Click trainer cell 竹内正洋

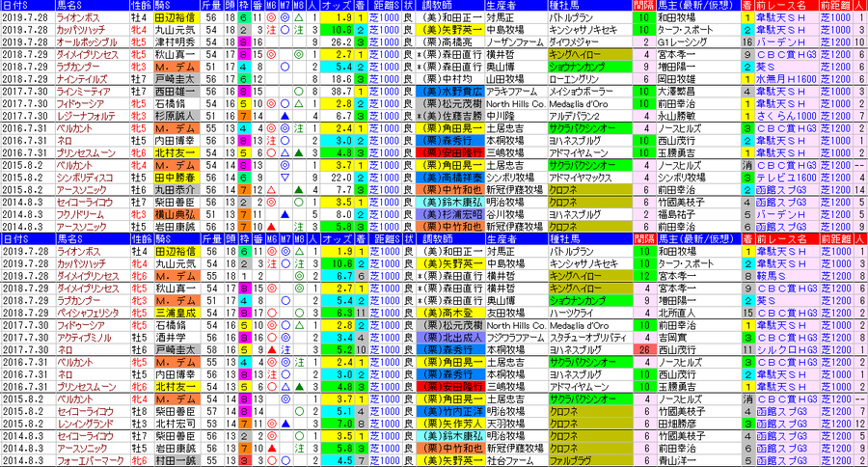click(450, 412)
